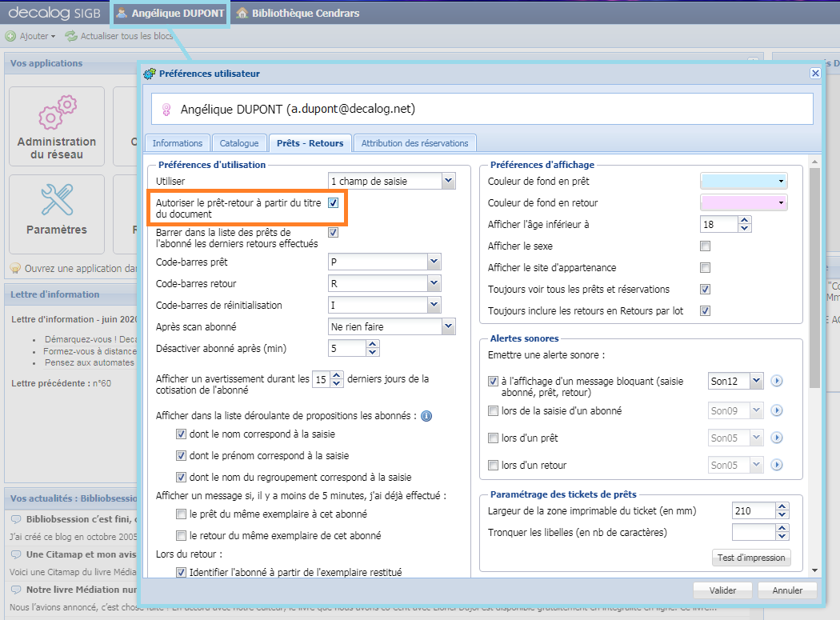The width and height of the screenshot is (840, 620).
Task: Disable Autoriser le prêt-retour à partir du titre
Action: [334, 203]
